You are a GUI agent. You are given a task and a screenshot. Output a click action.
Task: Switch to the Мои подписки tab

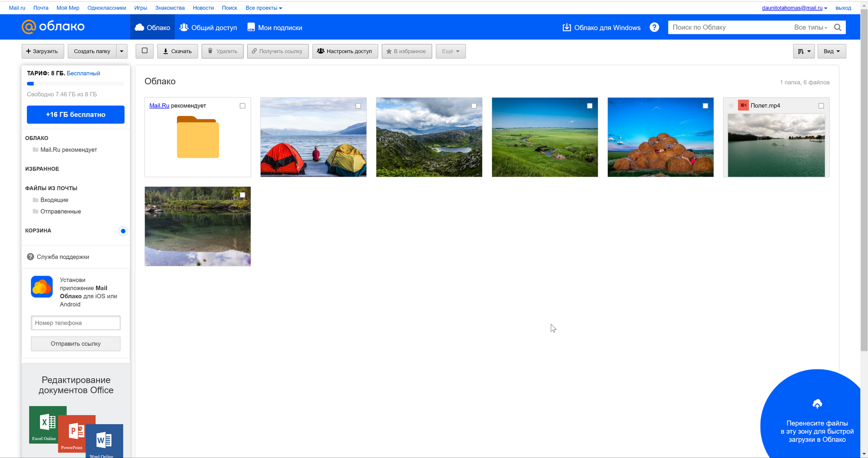(274, 27)
